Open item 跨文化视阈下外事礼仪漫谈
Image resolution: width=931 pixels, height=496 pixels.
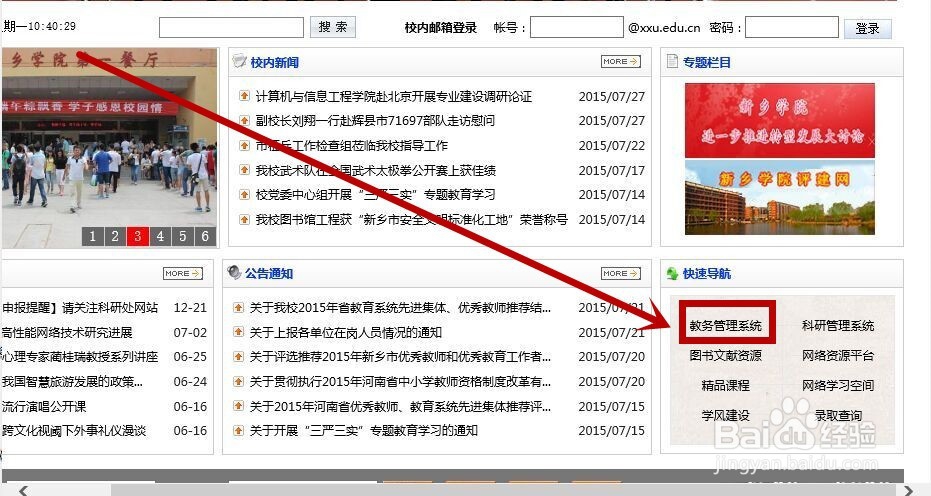pos(74,430)
